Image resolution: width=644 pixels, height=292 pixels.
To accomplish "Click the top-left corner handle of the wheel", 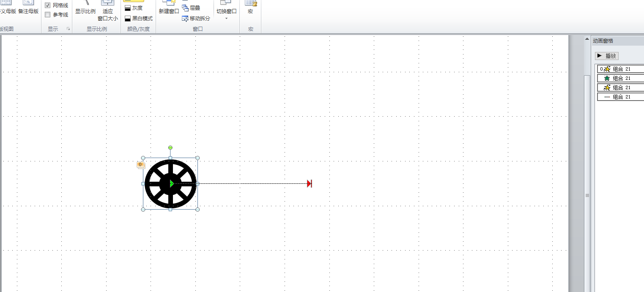I will [x=143, y=158].
